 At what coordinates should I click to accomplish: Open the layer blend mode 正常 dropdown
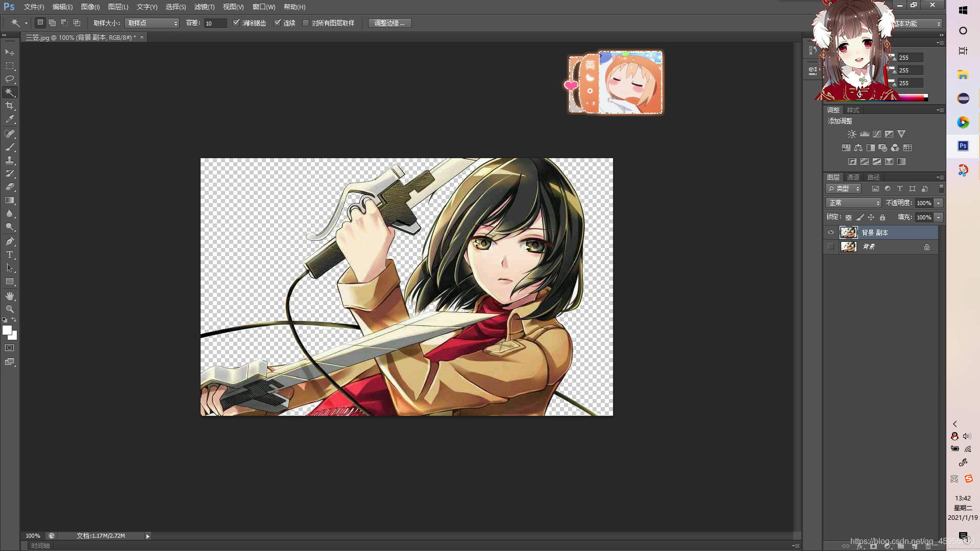(x=853, y=203)
